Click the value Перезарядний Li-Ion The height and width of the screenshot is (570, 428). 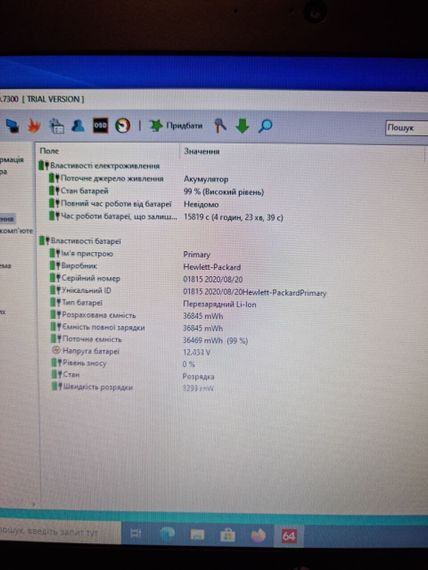(x=220, y=304)
